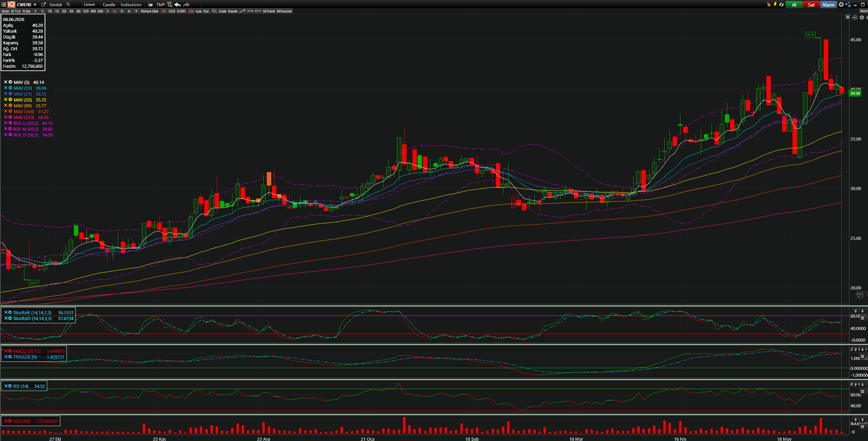Toggle visibility circle of MAV (13)
868x441 pixels.
[x=10, y=88]
